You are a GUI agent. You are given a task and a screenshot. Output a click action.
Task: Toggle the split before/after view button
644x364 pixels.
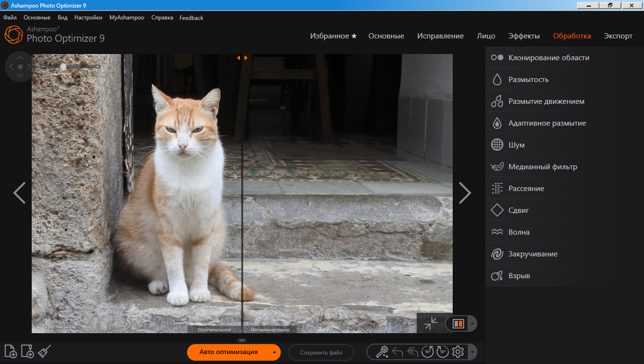[x=458, y=323]
